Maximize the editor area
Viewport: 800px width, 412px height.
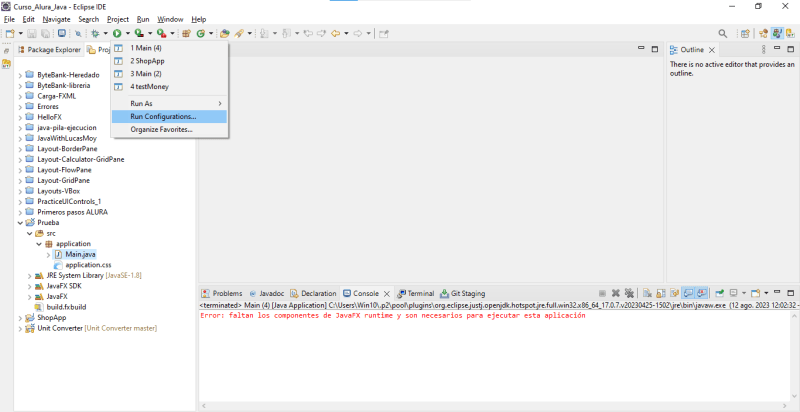click(655, 49)
